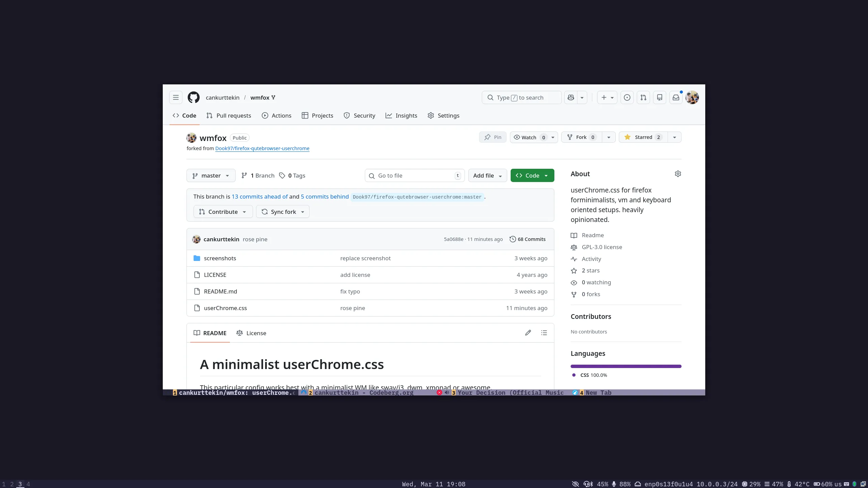Screen dimensions: 868x488
Task: Toggle Pin for this repository
Action: 492,137
